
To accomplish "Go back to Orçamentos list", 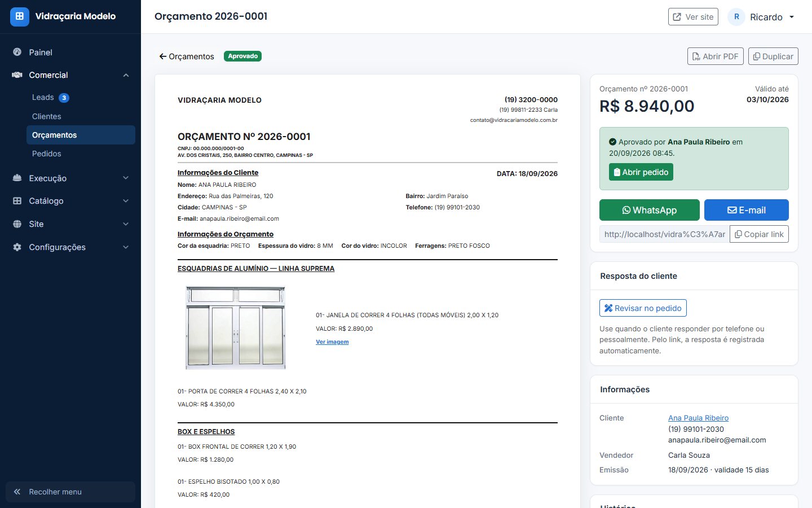I will coord(187,56).
